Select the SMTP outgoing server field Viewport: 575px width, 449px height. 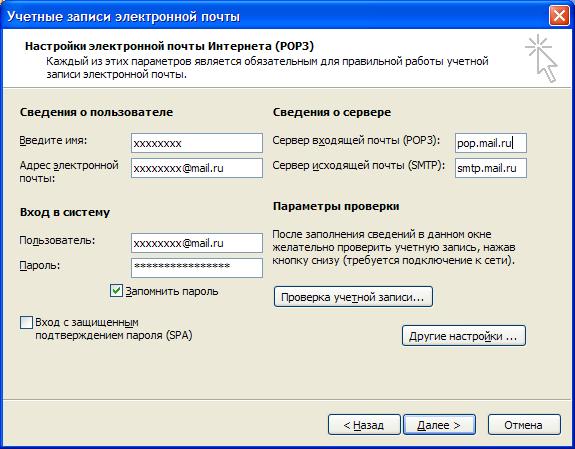(491, 168)
